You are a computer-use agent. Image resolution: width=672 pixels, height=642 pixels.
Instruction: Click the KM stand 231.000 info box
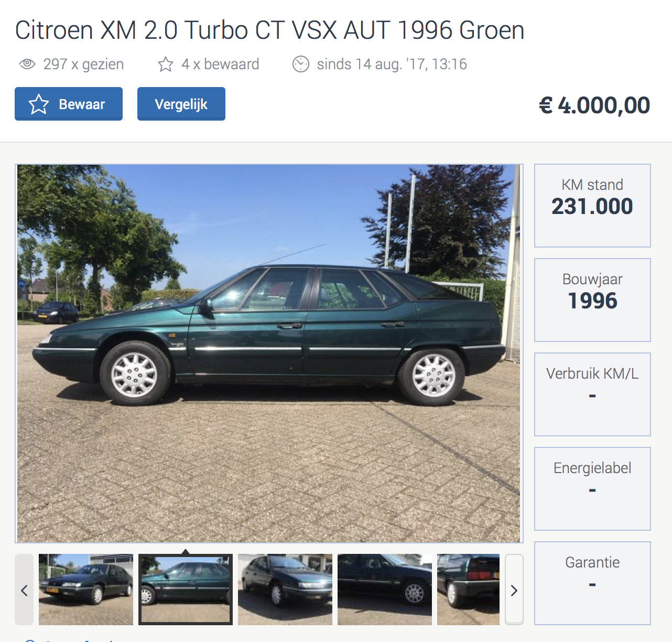[x=592, y=206]
